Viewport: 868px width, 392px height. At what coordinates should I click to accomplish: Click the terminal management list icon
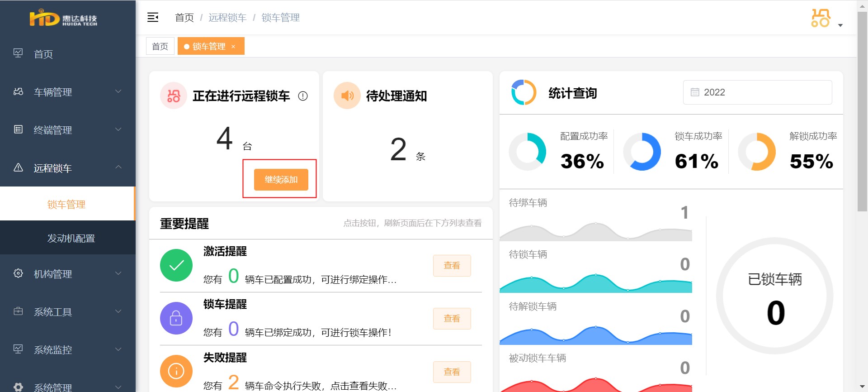point(18,129)
